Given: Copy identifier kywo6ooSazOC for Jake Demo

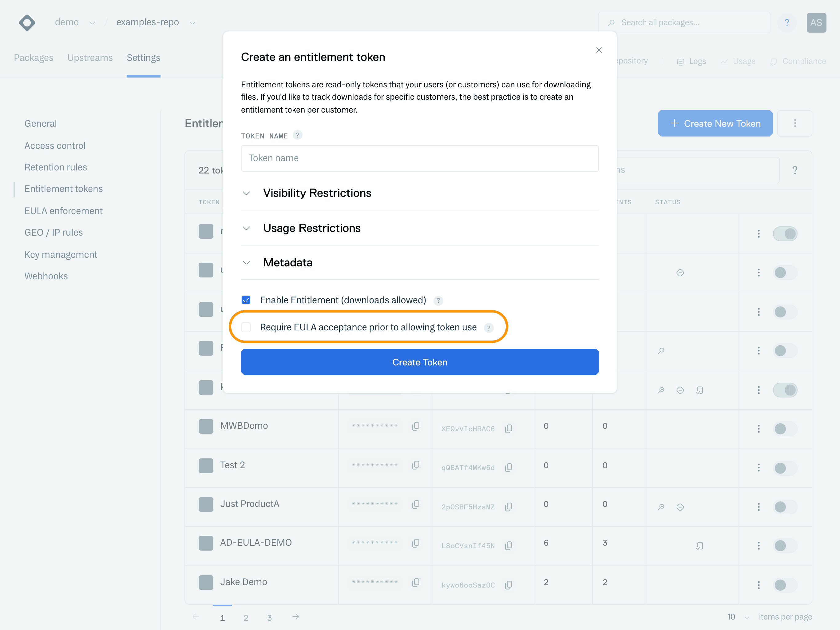Looking at the screenshot, I should (509, 585).
